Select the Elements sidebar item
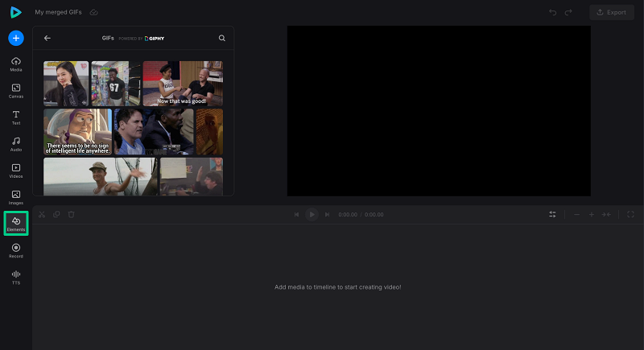The width and height of the screenshot is (644, 350). click(x=16, y=224)
